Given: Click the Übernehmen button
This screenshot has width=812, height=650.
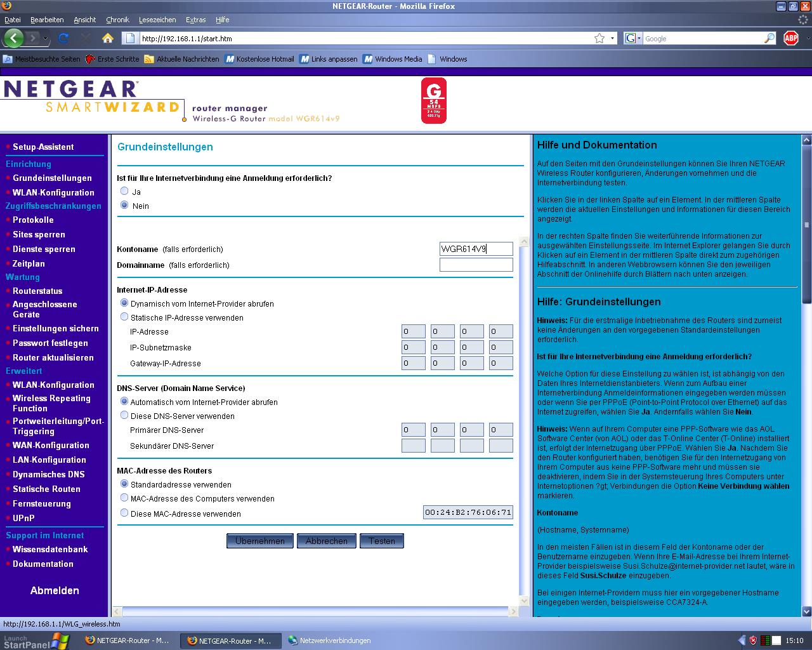Looking at the screenshot, I should tap(260, 541).
